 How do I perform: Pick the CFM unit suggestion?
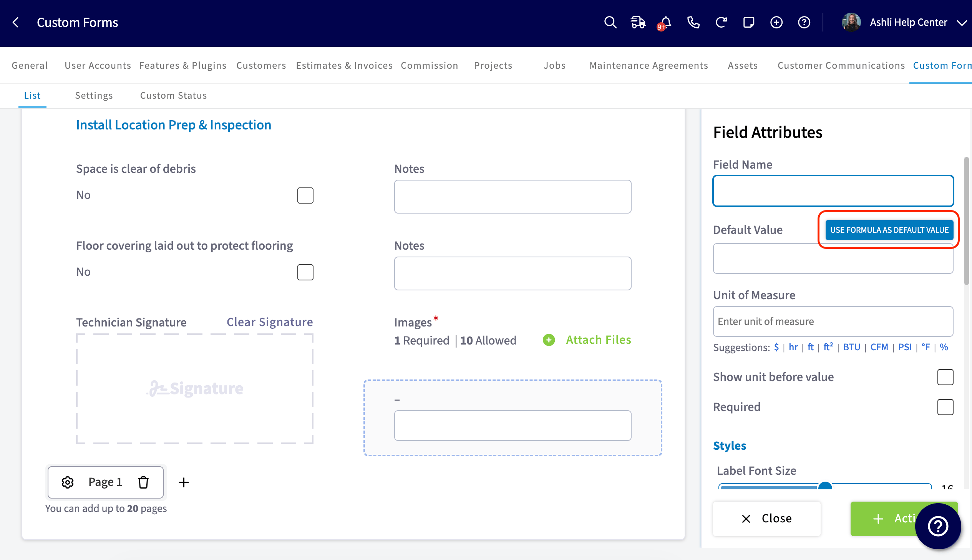point(879,347)
